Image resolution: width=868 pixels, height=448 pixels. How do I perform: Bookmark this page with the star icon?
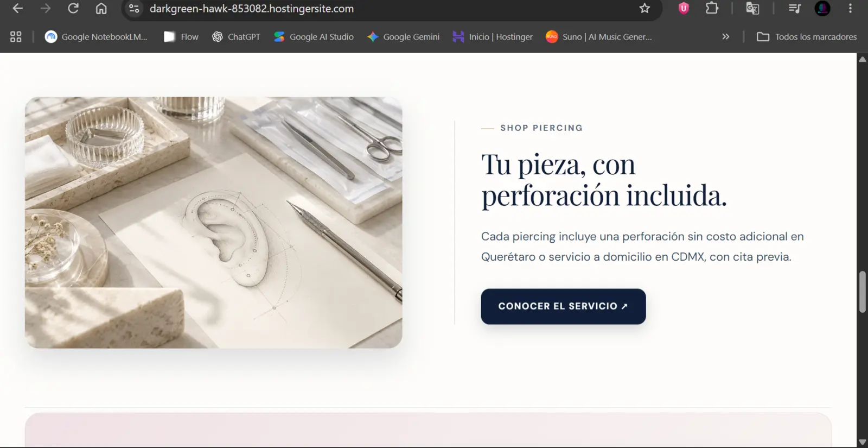644,9
